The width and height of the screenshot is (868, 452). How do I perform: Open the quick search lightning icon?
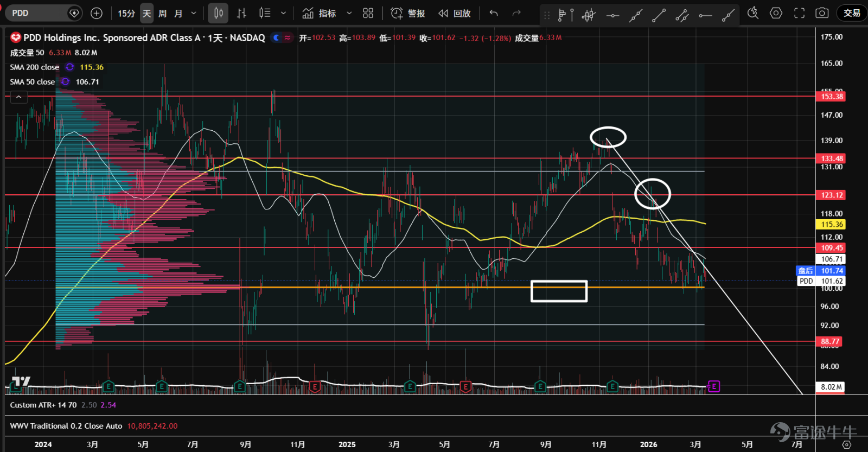point(753,13)
